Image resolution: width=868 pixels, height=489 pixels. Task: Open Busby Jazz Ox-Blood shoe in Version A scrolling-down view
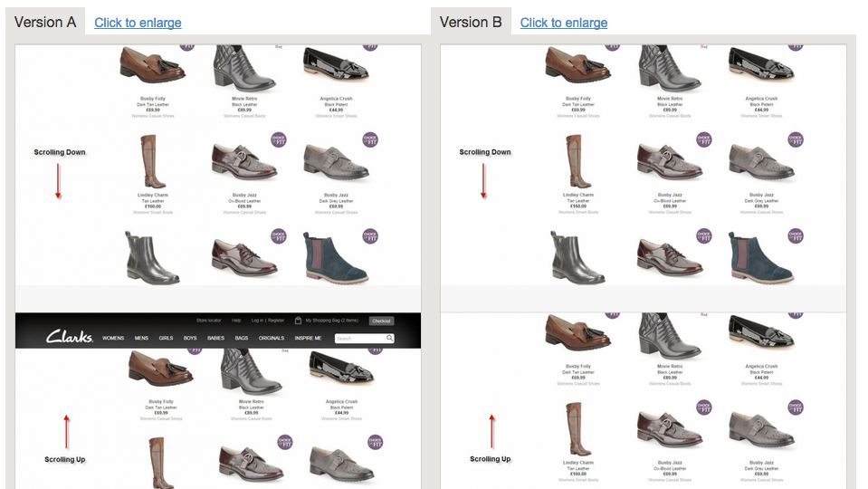coord(244,162)
